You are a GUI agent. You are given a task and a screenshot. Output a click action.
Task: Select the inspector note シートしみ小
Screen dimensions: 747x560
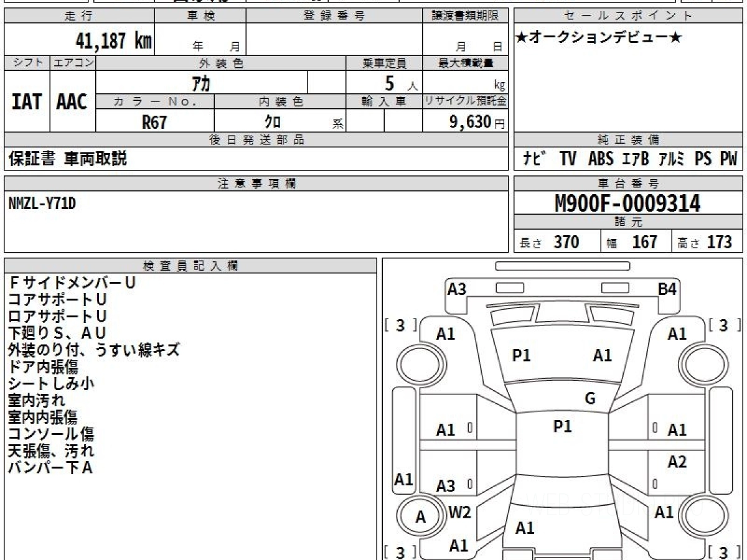(x=51, y=383)
